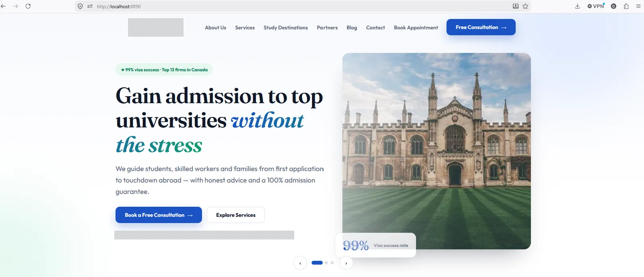The height and width of the screenshot is (277, 644).
Task: Go to the Blog page
Action: pos(352,27)
